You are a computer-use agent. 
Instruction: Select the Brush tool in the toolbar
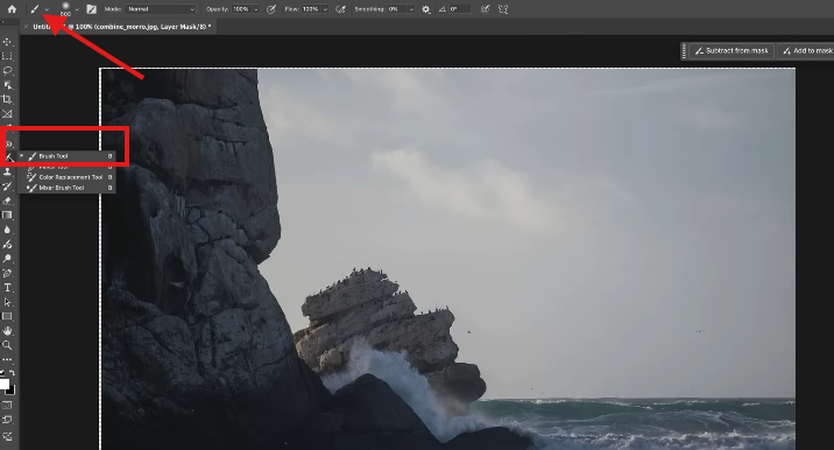click(9, 157)
